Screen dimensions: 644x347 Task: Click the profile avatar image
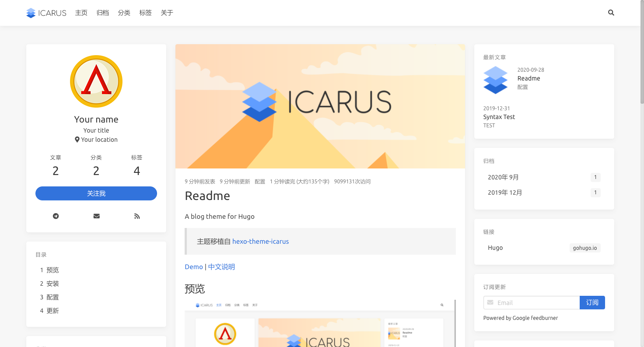point(96,81)
